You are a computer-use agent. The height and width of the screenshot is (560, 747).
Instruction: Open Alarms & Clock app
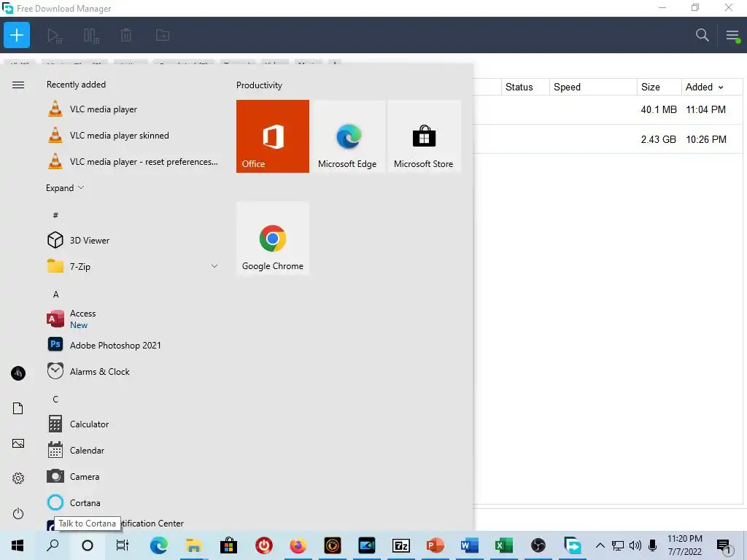click(133, 371)
